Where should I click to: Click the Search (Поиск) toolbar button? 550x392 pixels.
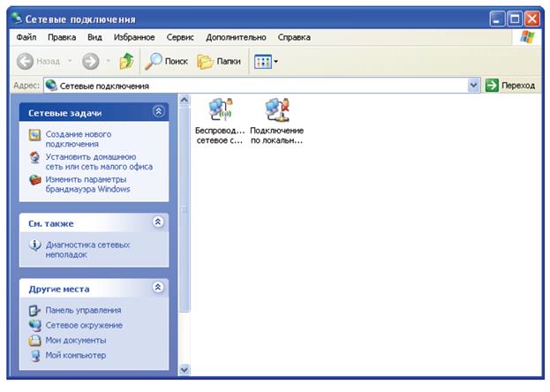167,62
